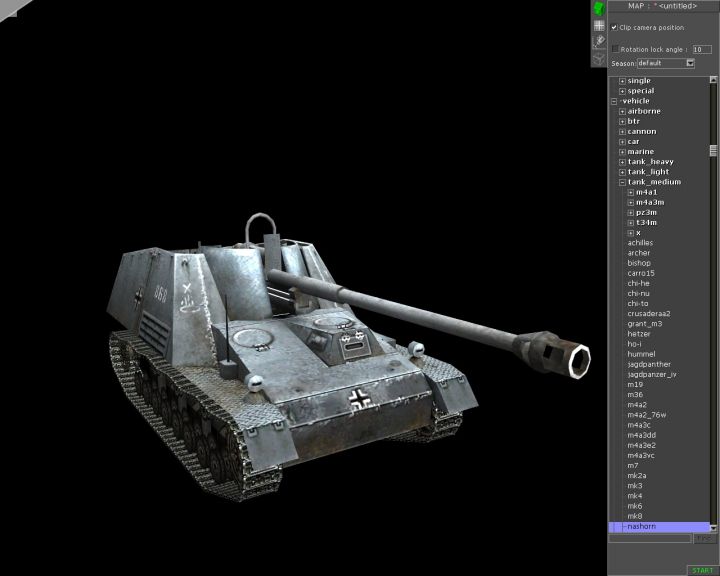The height and width of the screenshot is (576, 720).
Task: Click the wireframe cube icon in sidebar
Action: click(x=599, y=58)
